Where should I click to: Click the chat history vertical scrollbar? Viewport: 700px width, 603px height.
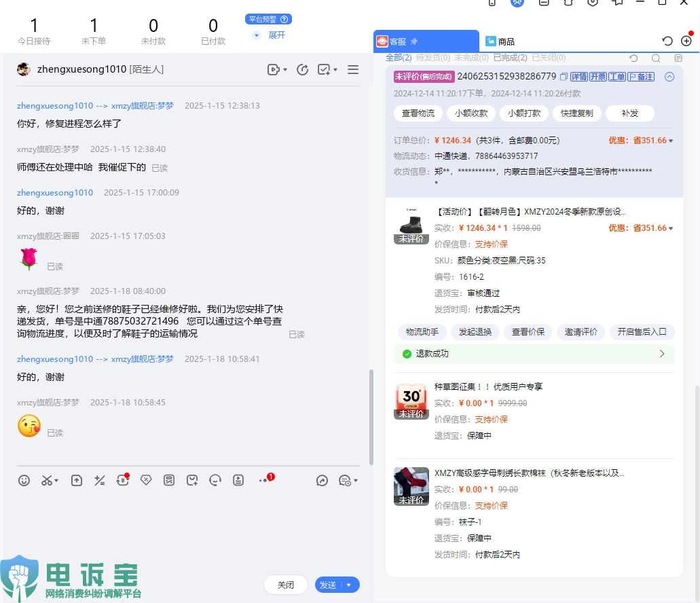[x=371, y=418]
